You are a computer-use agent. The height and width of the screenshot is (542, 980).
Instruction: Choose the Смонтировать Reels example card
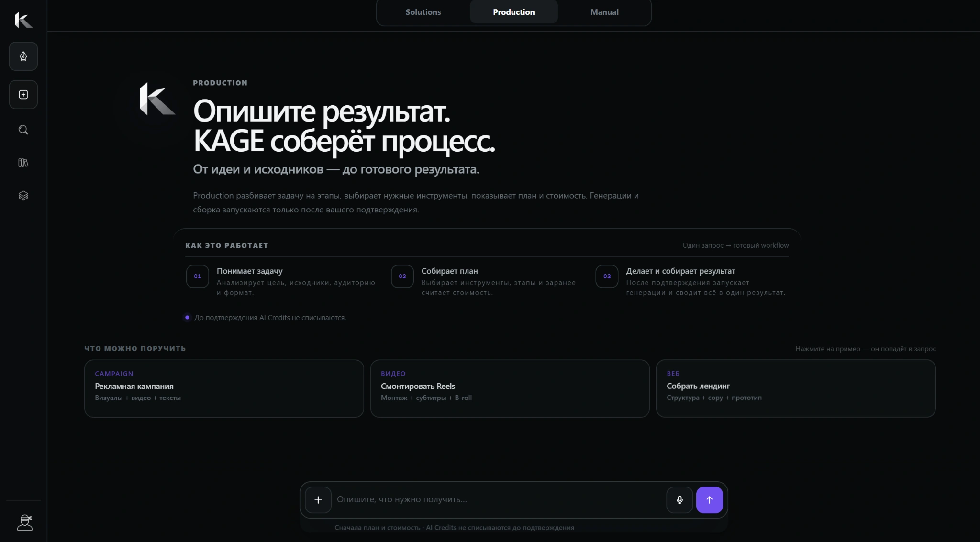click(510, 388)
